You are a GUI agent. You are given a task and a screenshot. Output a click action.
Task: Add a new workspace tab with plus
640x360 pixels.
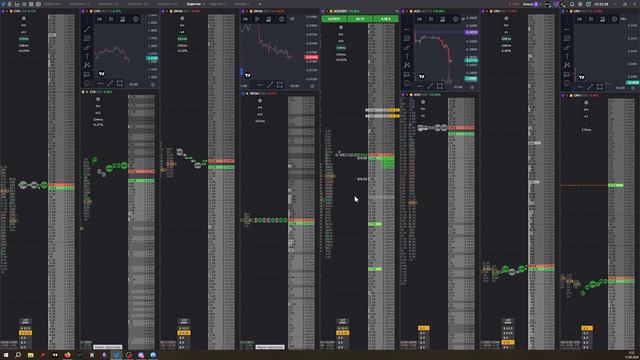[x=260, y=4]
